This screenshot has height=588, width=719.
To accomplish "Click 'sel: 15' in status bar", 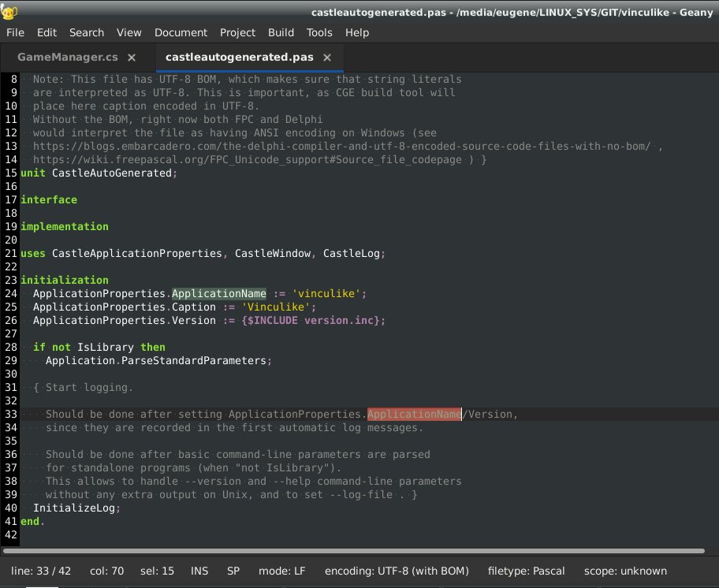I will tap(158, 571).
